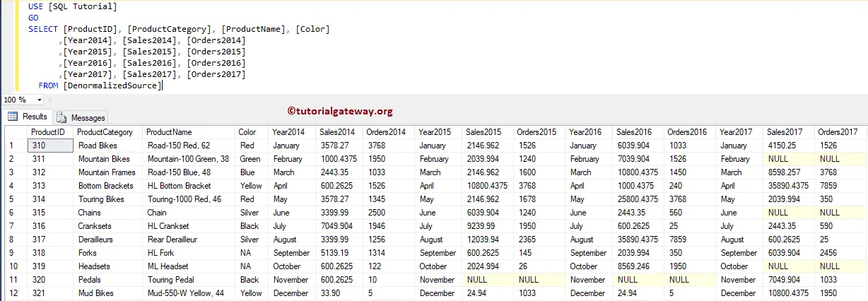Select the Orders2015 column header

click(x=539, y=132)
